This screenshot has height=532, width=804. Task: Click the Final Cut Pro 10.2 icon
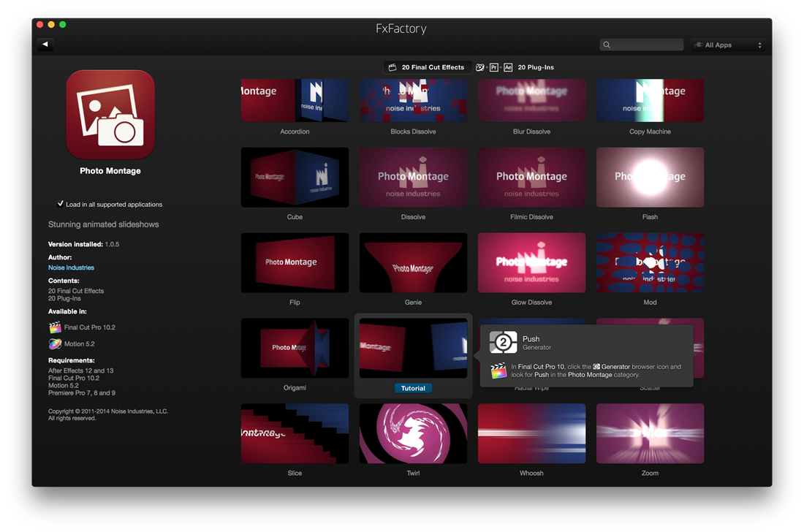pos(55,327)
